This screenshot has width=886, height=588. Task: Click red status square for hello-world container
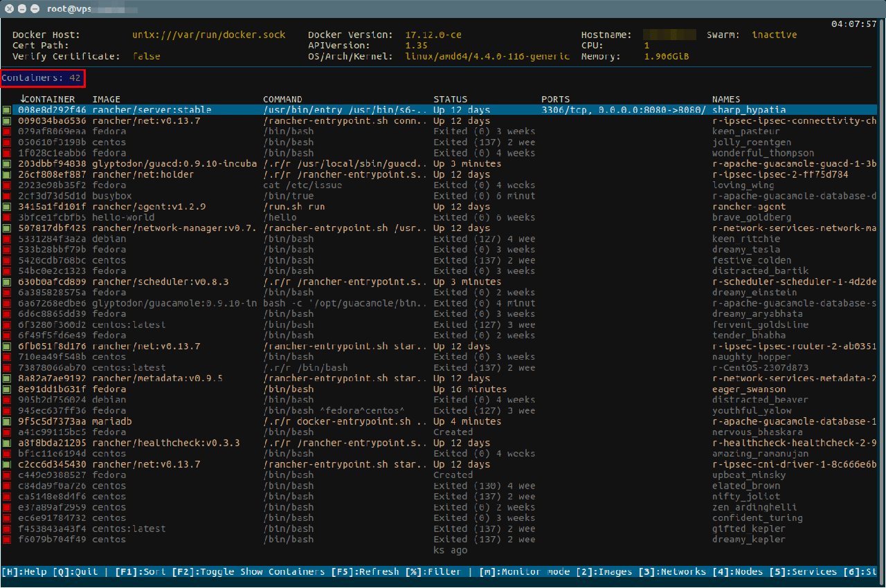(6, 217)
